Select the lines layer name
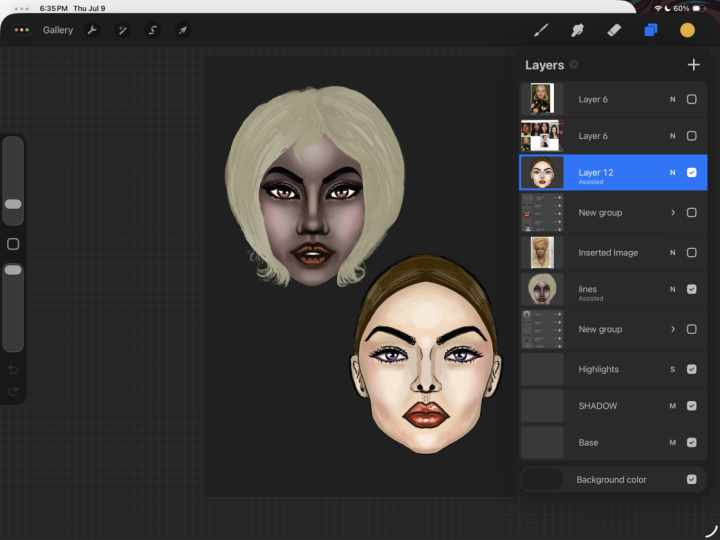 coord(587,289)
